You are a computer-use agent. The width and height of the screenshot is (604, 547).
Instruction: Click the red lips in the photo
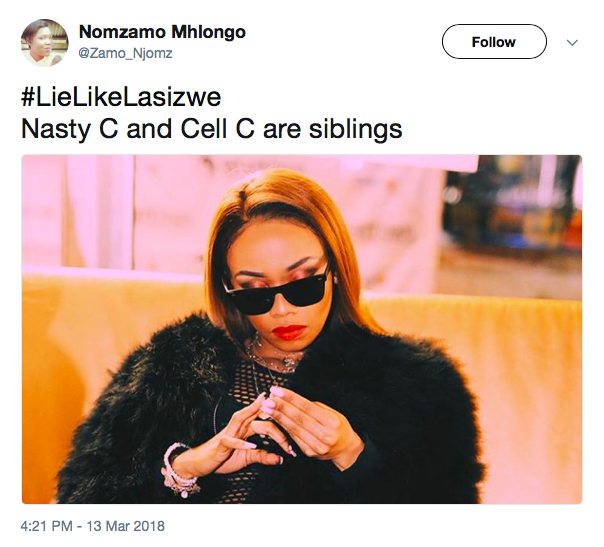coord(289,332)
